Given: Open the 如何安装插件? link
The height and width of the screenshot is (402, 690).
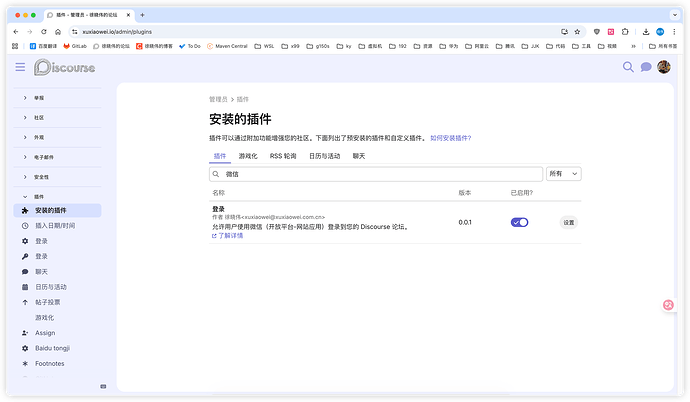Looking at the screenshot, I should [x=450, y=138].
